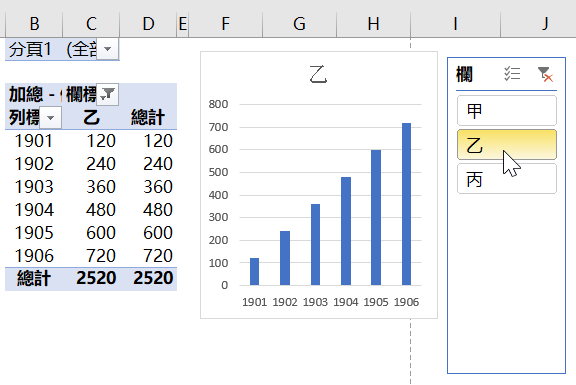
Task: Select 丙 in the slicer
Action: pos(507,179)
